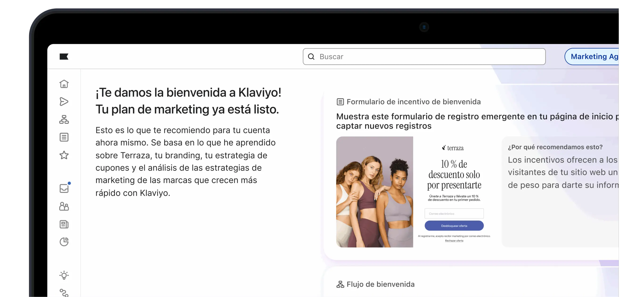The image size is (644, 297).
Task: Open Content newspaper icon in sidebar
Action: pos(64,224)
